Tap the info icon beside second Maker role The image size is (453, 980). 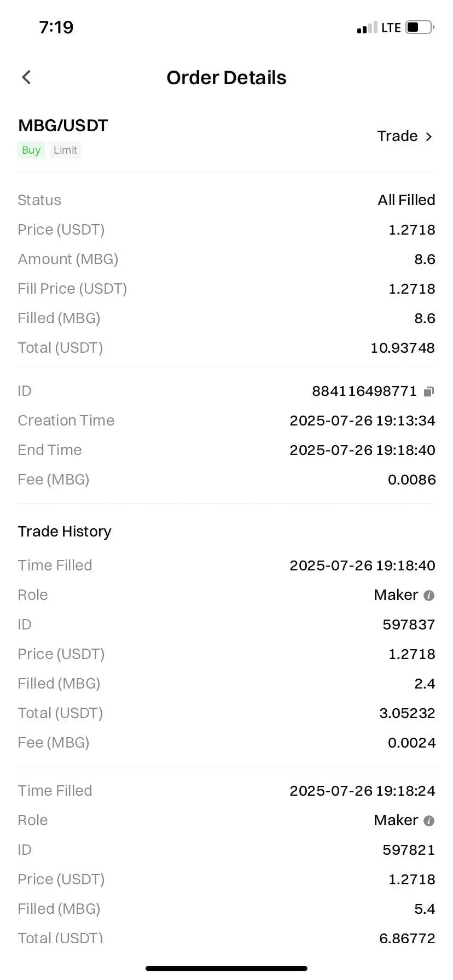point(429,820)
